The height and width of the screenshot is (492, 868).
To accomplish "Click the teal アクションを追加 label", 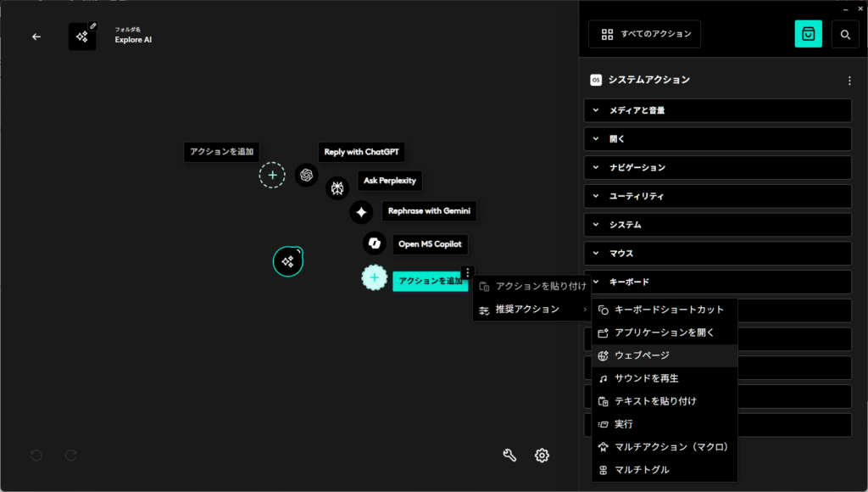I will click(430, 281).
